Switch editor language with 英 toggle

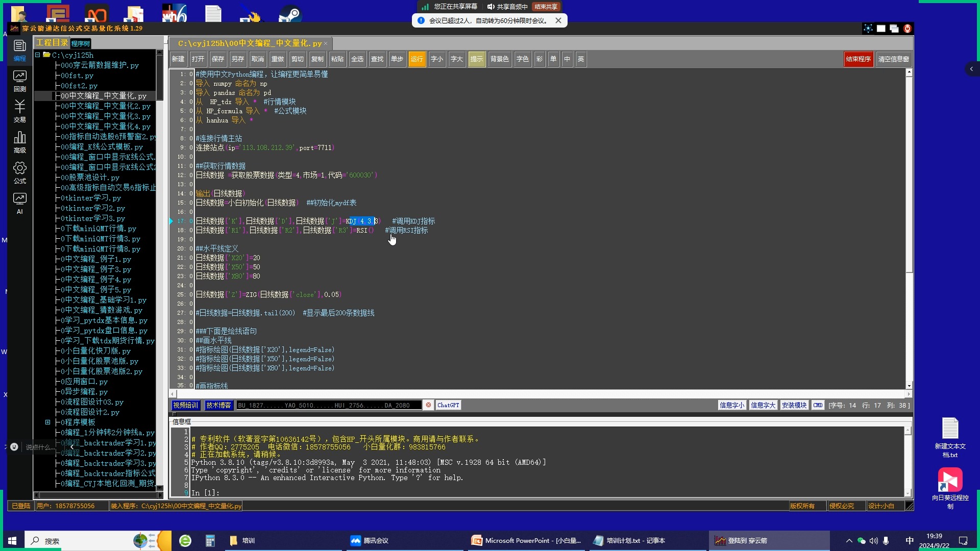point(580,59)
